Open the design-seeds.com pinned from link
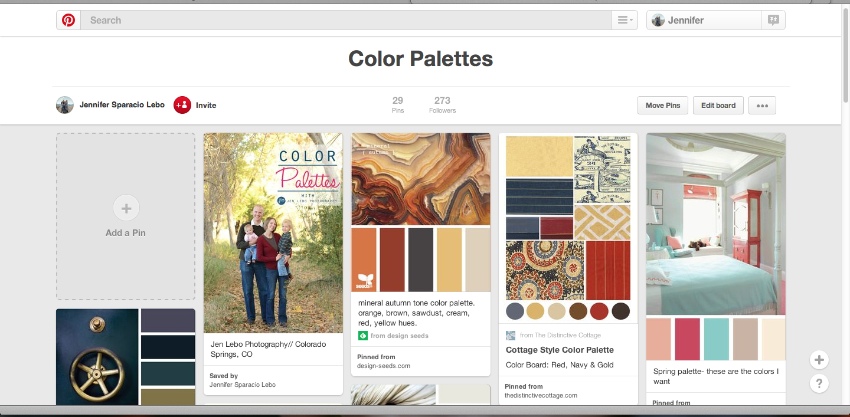This screenshot has height=417, width=850. (383, 366)
